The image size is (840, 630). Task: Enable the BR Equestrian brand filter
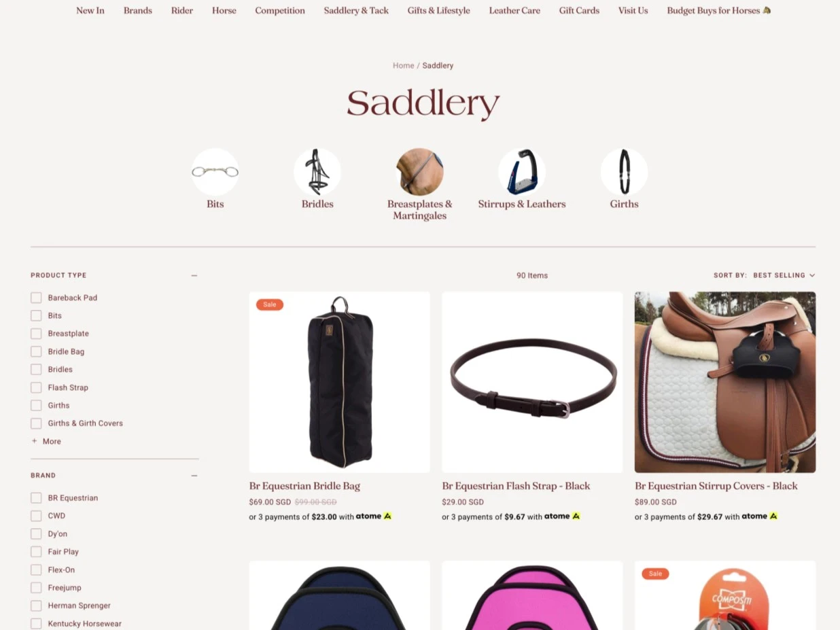36,498
